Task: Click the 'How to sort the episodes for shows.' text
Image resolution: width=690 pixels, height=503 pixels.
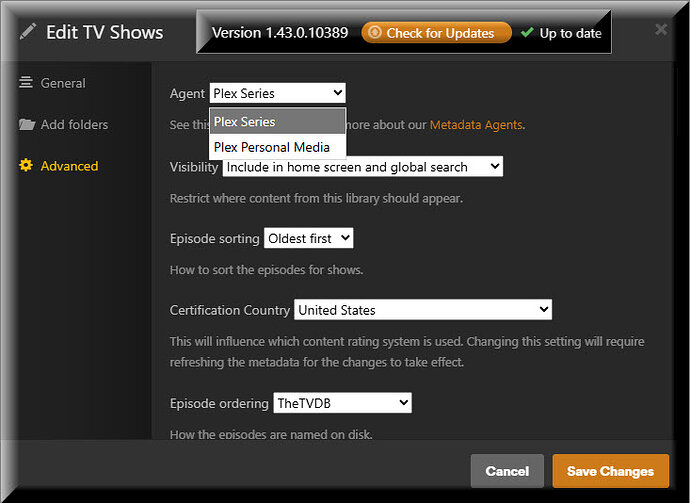Action: (x=266, y=270)
